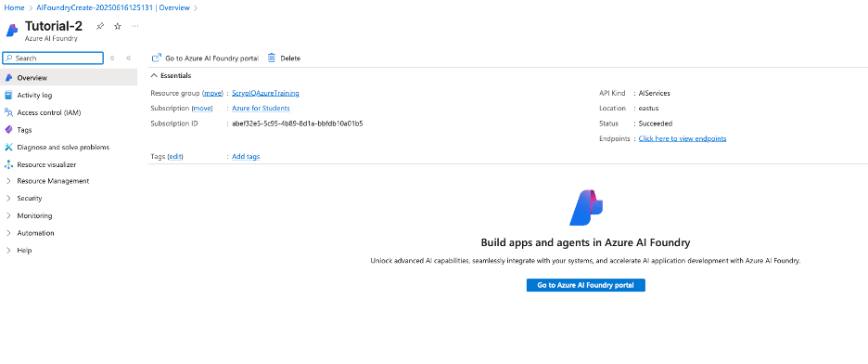Click move link next to Resource group

[213, 93]
